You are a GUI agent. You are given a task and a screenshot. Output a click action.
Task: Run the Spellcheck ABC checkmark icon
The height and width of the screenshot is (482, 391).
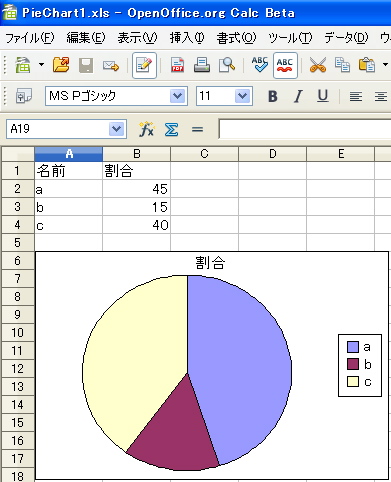(x=260, y=65)
